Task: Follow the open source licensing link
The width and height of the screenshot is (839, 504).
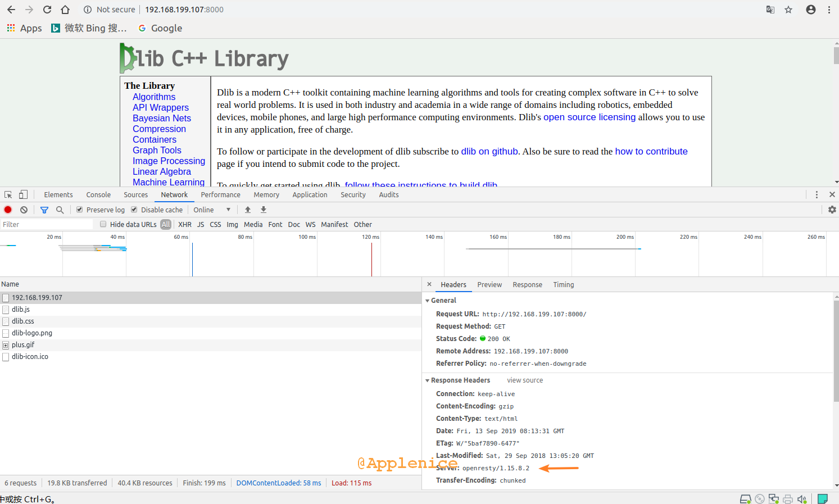Action: [x=589, y=117]
